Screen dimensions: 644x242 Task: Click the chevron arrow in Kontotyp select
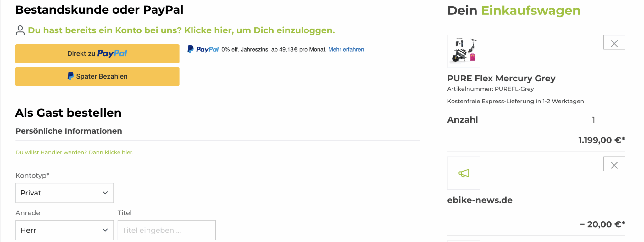point(105,193)
